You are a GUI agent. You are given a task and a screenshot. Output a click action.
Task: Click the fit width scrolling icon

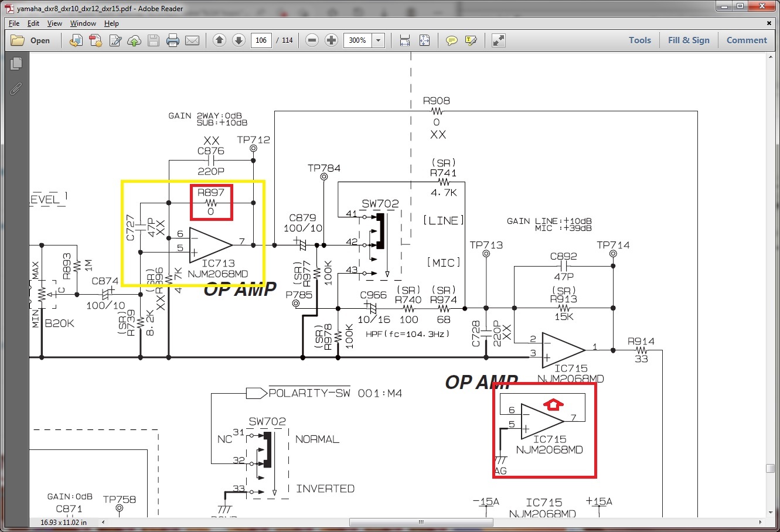point(405,40)
